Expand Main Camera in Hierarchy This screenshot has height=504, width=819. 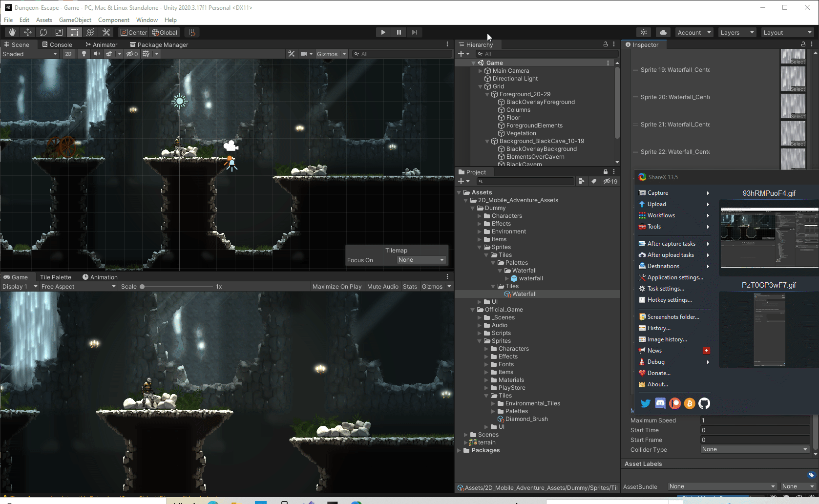coord(481,71)
